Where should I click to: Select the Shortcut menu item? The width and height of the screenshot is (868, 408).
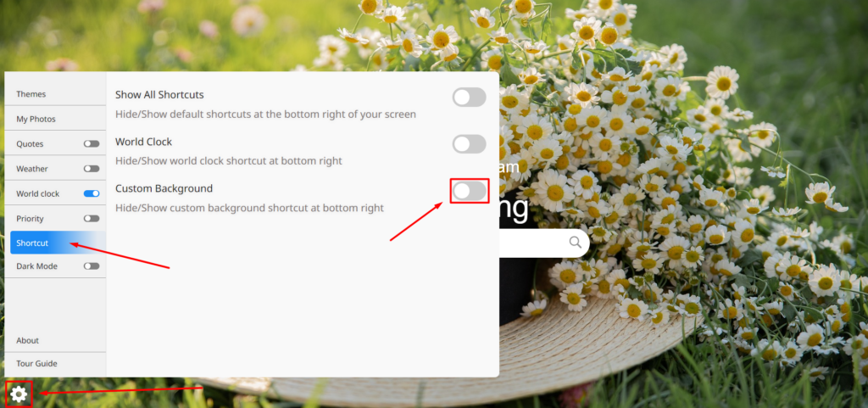[58, 243]
